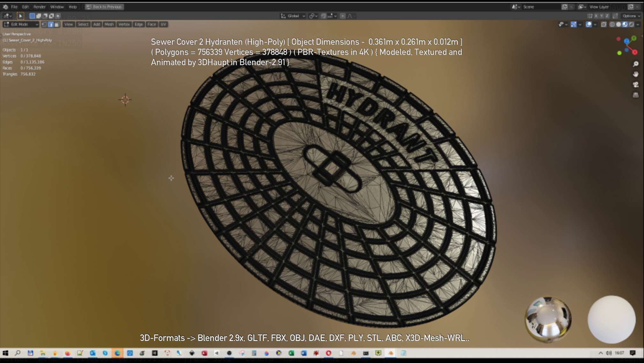Open the Render menu
Image resolution: width=644 pixels, height=363 pixels.
tap(40, 7)
